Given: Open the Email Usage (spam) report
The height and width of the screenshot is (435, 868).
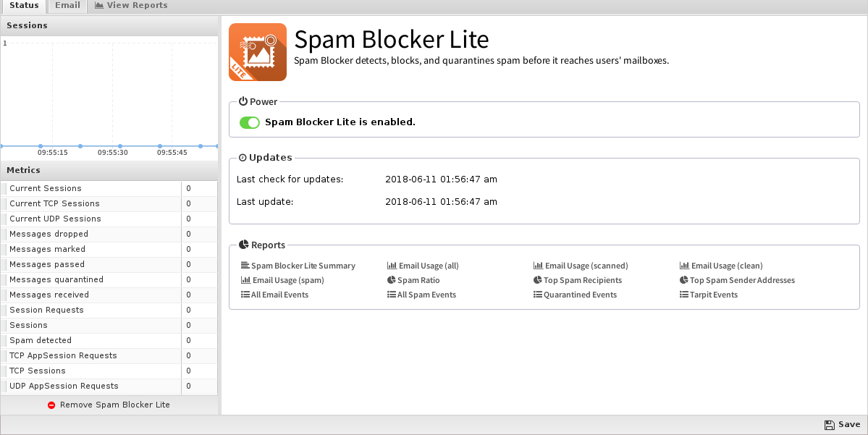Looking at the screenshot, I should point(282,280).
